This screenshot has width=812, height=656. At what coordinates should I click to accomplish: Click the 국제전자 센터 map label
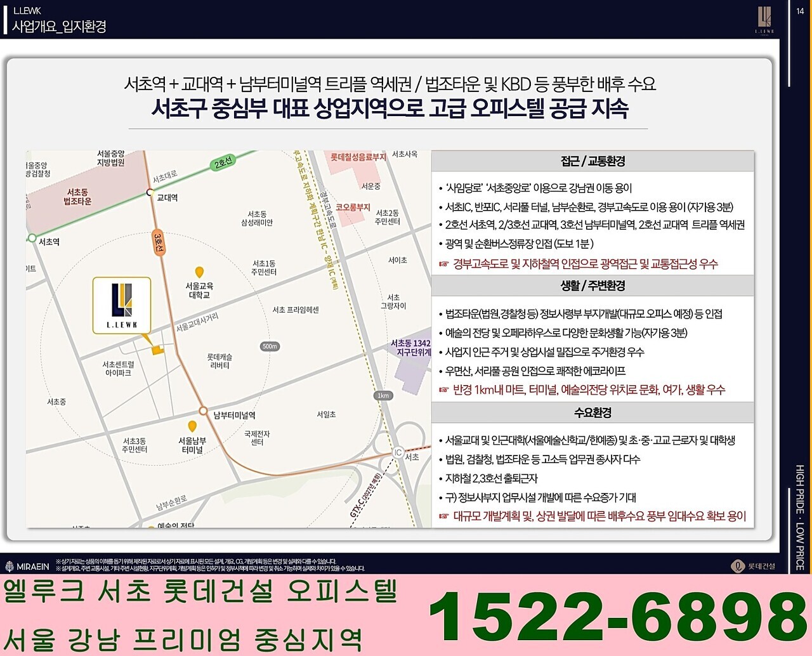coord(257,438)
